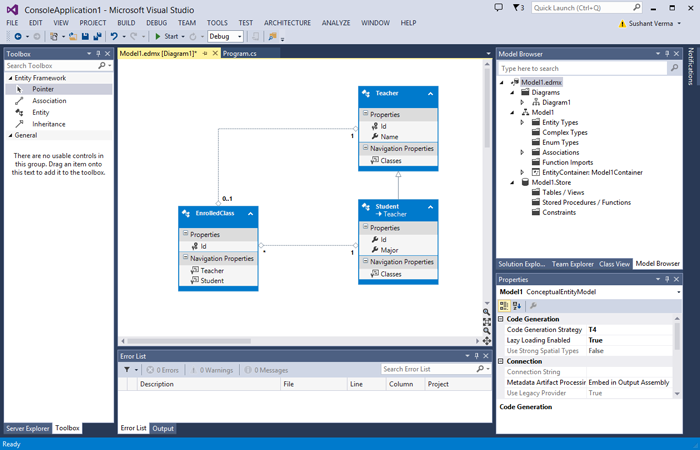This screenshot has width=700, height=450.
Task: Open the ARCHITECTURE menu
Action: tap(287, 22)
